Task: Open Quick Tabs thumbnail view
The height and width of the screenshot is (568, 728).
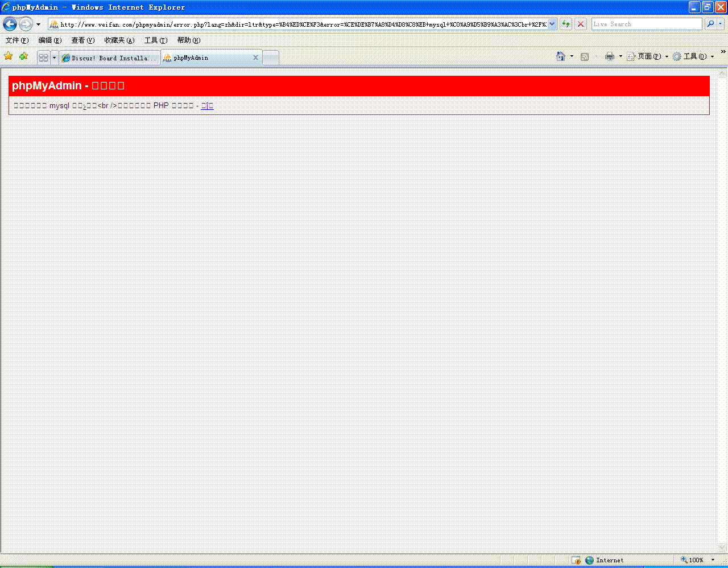Action: (43, 57)
